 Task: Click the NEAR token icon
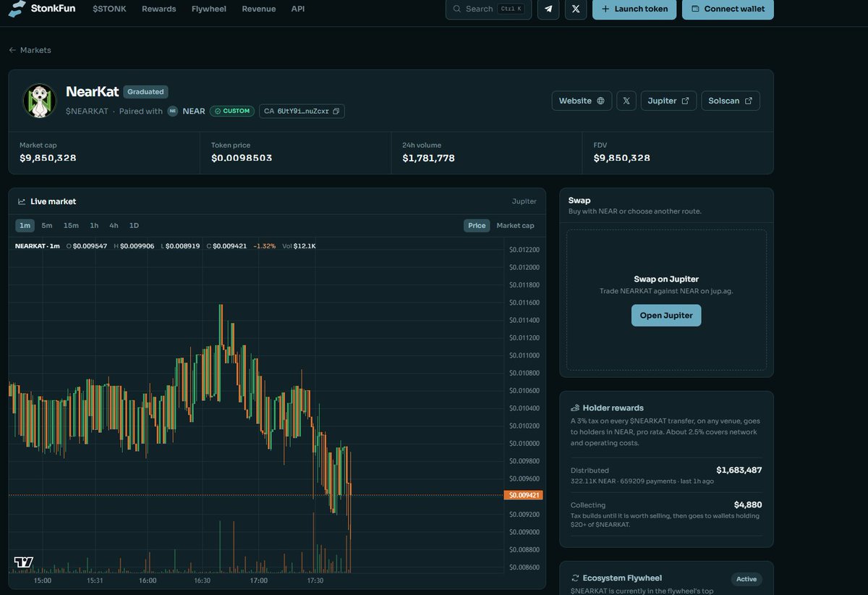tap(173, 111)
